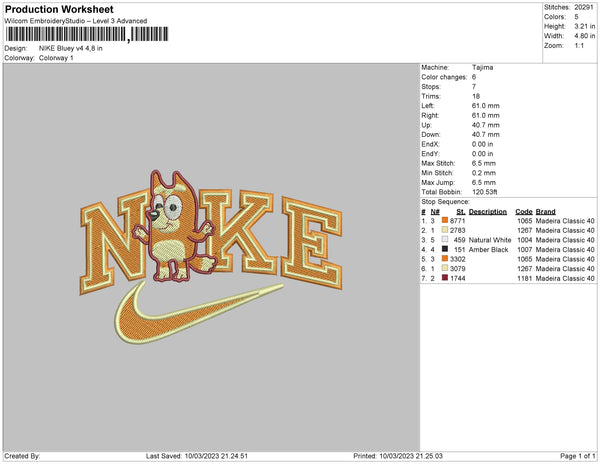Click the 'Natural White' description in row 3

point(490,240)
